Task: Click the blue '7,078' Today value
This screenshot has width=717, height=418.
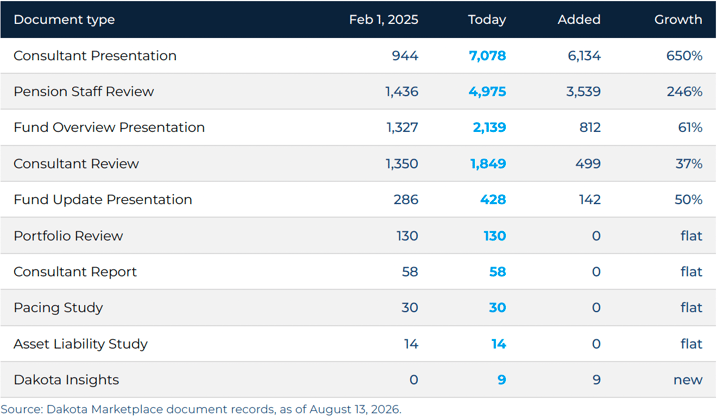Action: (x=487, y=56)
